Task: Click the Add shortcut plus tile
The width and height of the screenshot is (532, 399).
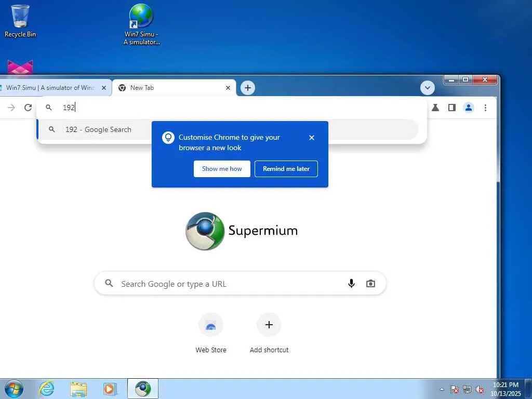Action: pos(269,333)
